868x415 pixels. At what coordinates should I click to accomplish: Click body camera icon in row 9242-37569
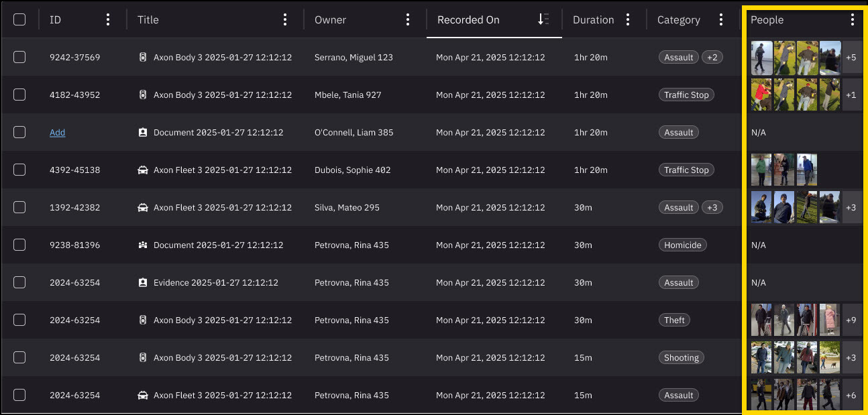coord(142,57)
